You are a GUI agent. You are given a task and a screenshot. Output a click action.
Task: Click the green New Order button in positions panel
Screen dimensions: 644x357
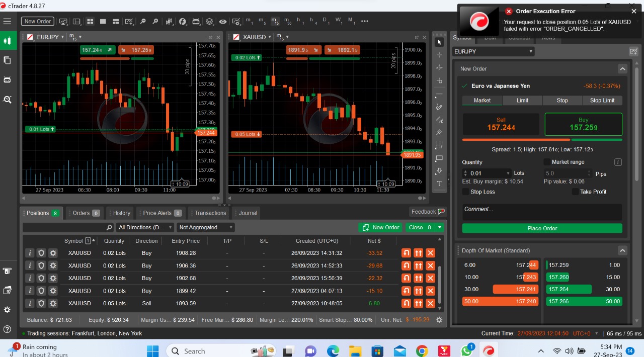[x=380, y=227]
